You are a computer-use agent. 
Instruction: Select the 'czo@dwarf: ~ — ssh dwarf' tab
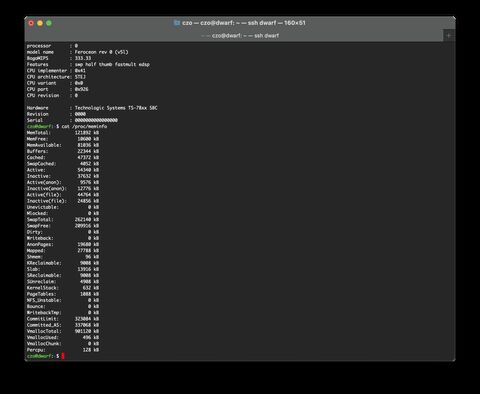(240, 35)
